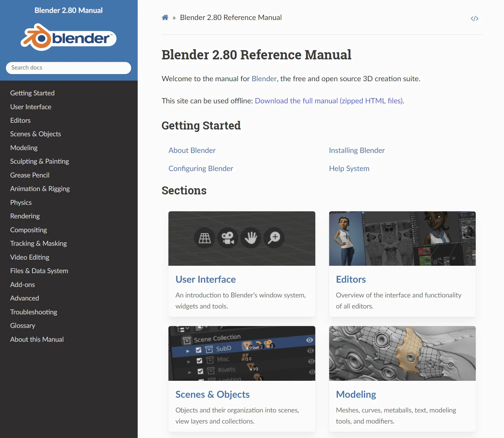Click the Scene Collection box icon in the thumbnail
Screen dimensions: 504x438
(x=187, y=340)
